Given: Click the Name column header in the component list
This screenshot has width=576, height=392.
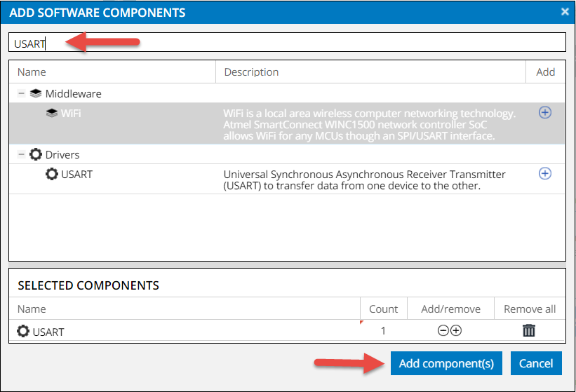Looking at the screenshot, I should tap(32, 72).
